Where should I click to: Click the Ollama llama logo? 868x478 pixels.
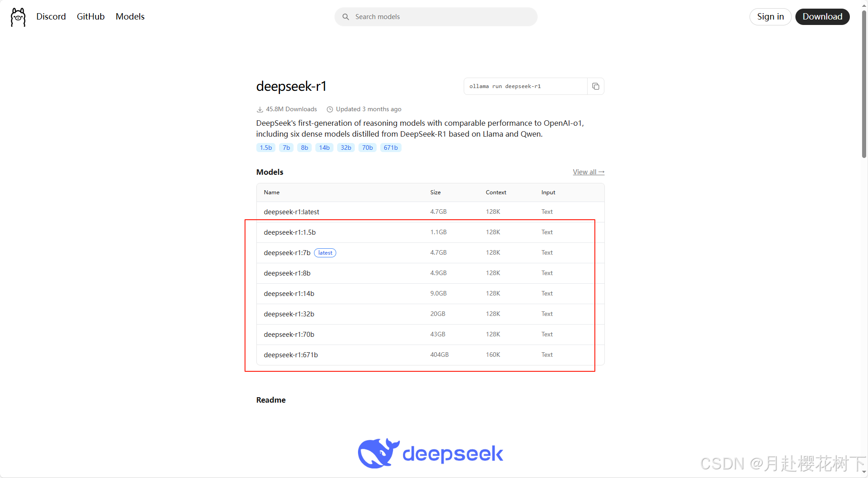(18, 17)
